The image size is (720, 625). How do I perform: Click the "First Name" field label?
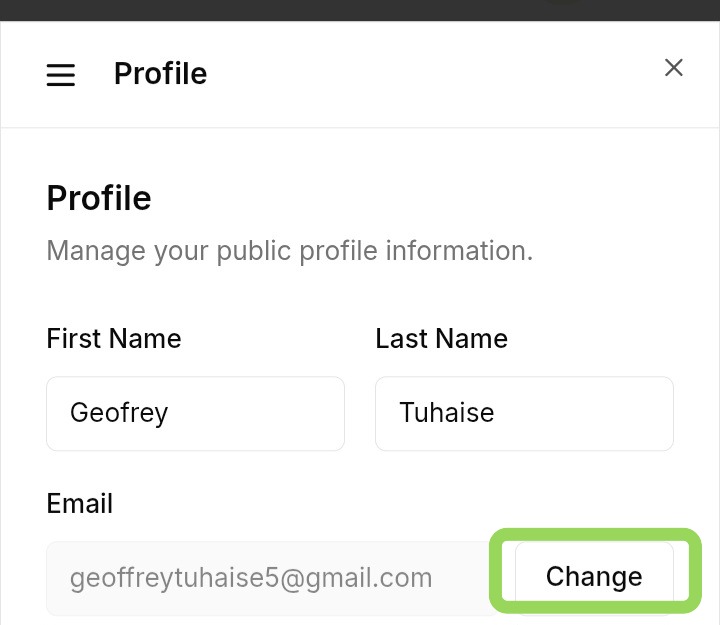click(114, 339)
